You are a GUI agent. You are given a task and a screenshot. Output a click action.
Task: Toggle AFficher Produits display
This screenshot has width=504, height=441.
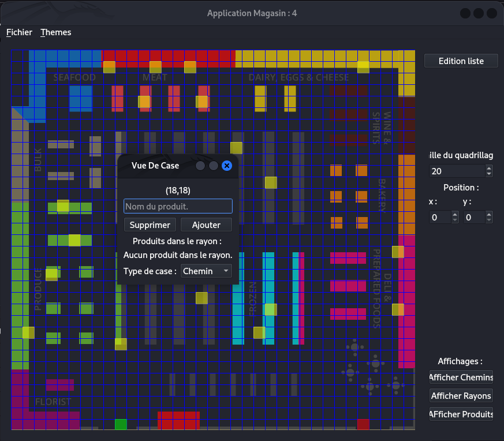click(x=461, y=414)
